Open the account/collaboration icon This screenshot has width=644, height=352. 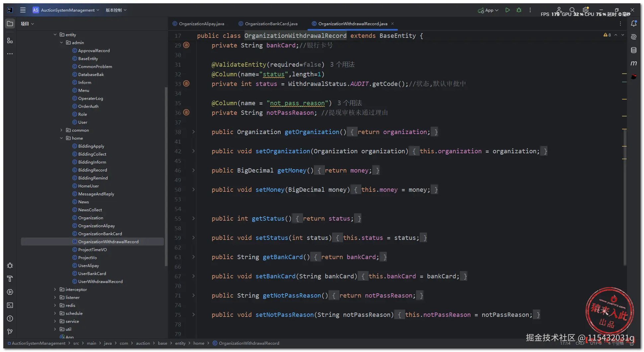559,10
